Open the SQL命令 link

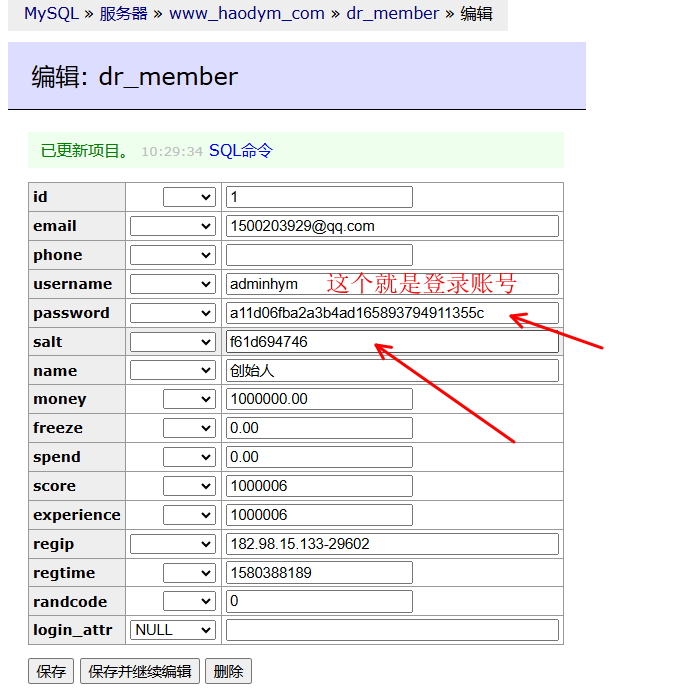click(x=241, y=150)
